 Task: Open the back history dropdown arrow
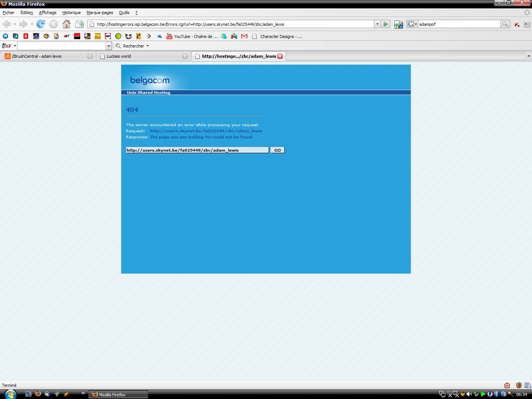point(15,24)
